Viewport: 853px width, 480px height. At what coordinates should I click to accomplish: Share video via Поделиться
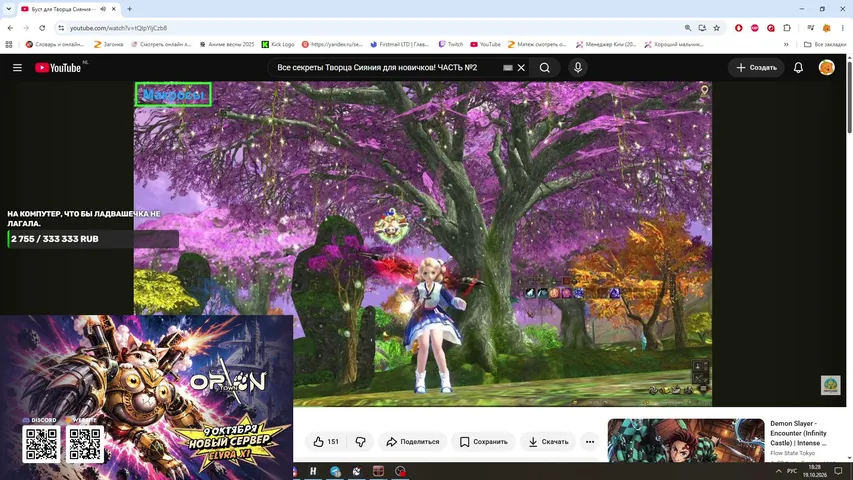(412, 442)
